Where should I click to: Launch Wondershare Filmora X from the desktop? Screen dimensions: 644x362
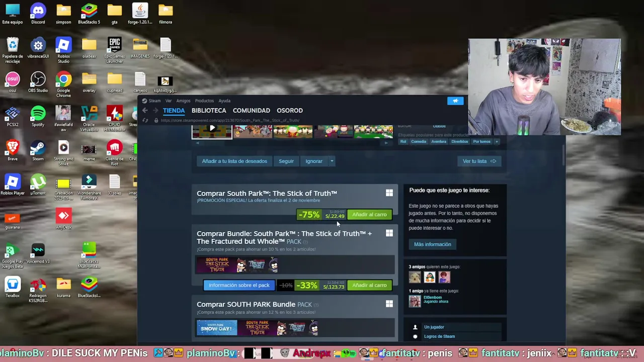89,187
